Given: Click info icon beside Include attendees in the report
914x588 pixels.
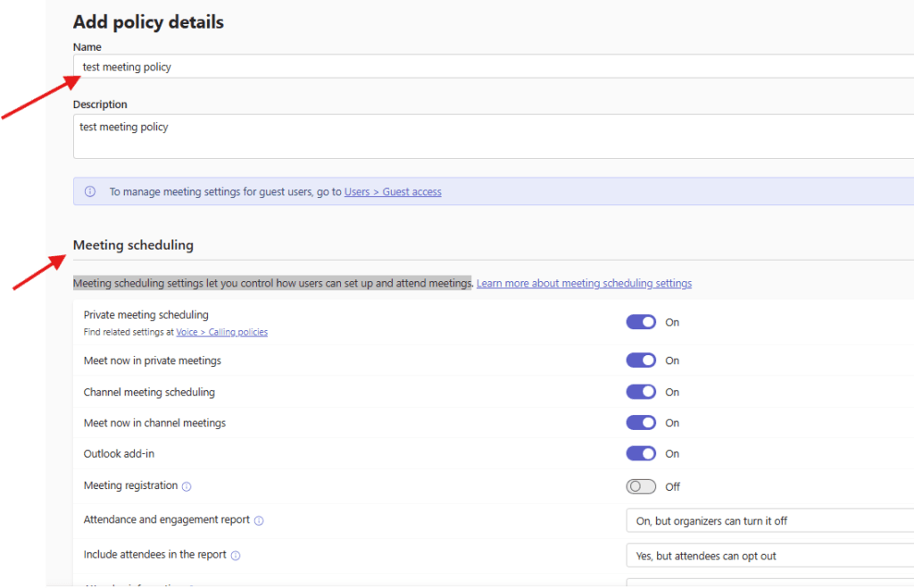Looking at the screenshot, I should (x=236, y=556).
